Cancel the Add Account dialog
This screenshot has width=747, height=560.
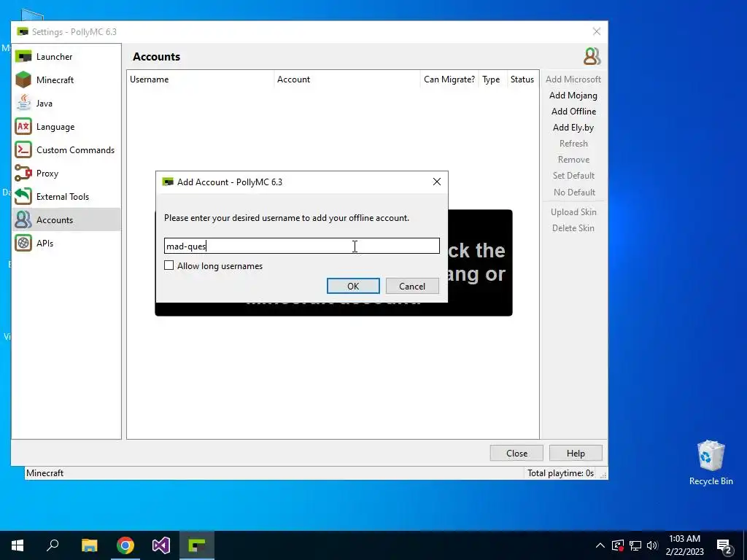coord(412,286)
